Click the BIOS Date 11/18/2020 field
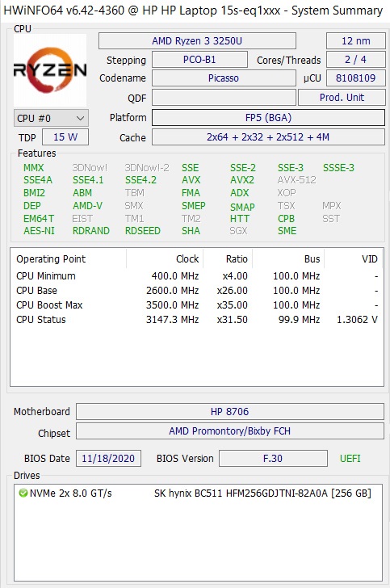Image resolution: width=390 pixels, height=588 pixels. pyautogui.click(x=108, y=459)
